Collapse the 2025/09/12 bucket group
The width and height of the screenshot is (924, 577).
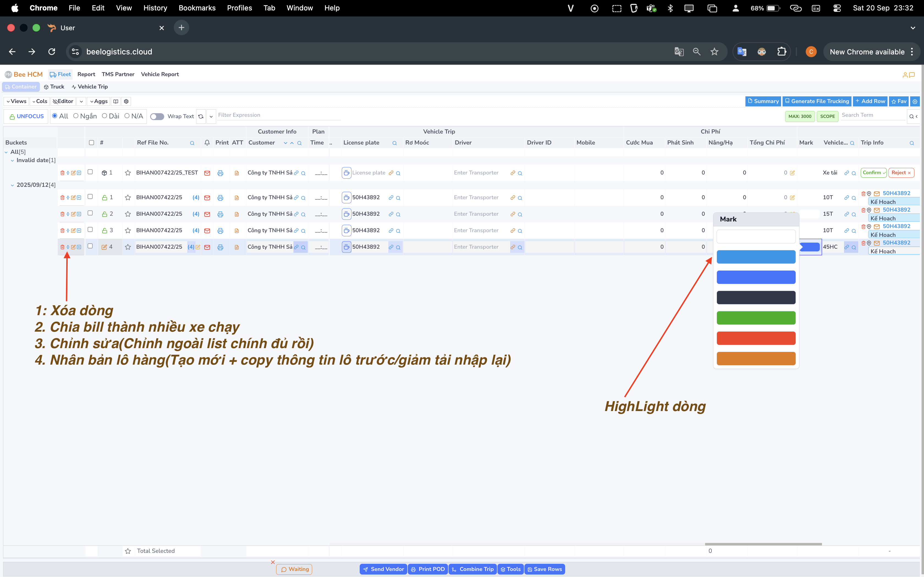(x=12, y=185)
